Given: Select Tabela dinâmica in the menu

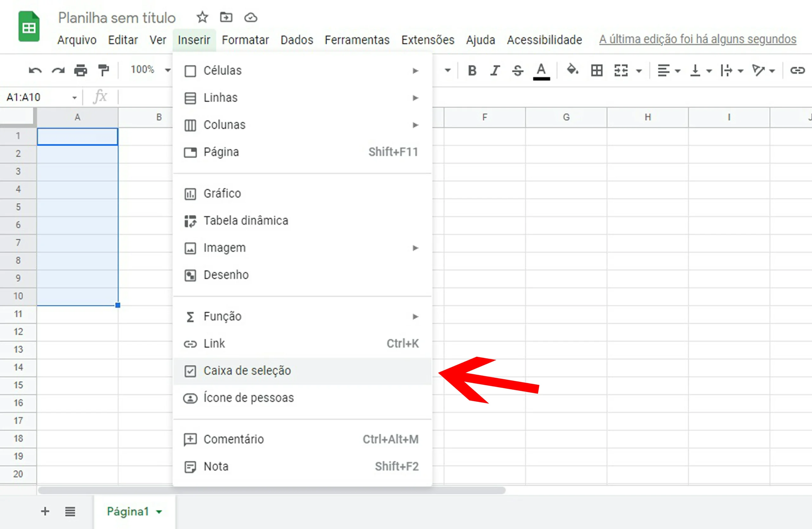Looking at the screenshot, I should coord(303,221).
